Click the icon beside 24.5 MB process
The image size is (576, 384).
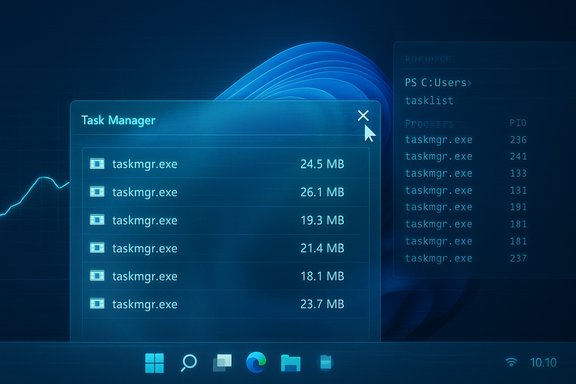pyautogui.click(x=97, y=164)
